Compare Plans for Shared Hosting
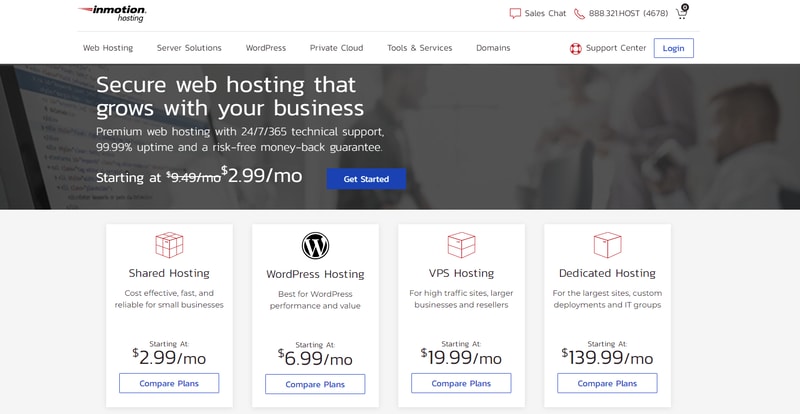The height and width of the screenshot is (414, 800). click(x=169, y=383)
